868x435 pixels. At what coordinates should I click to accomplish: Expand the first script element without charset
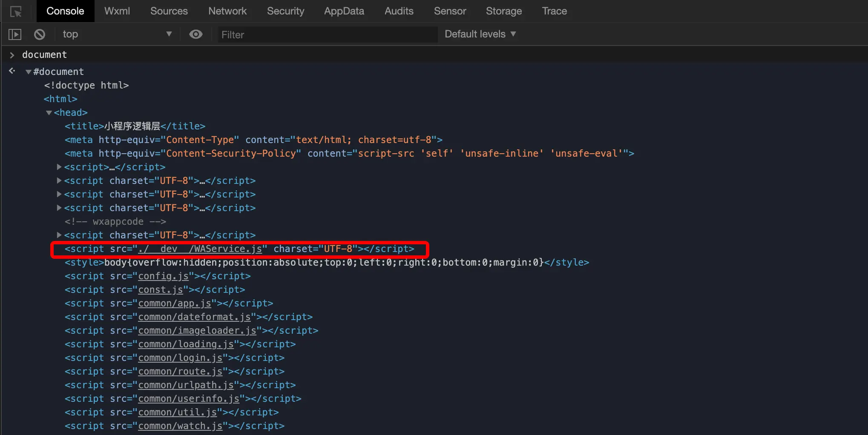click(x=60, y=167)
